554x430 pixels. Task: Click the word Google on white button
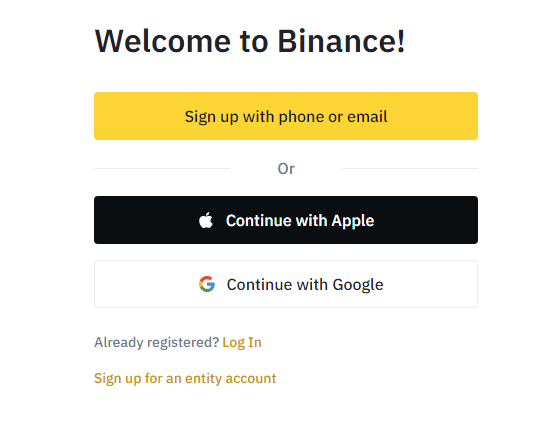click(x=358, y=285)
